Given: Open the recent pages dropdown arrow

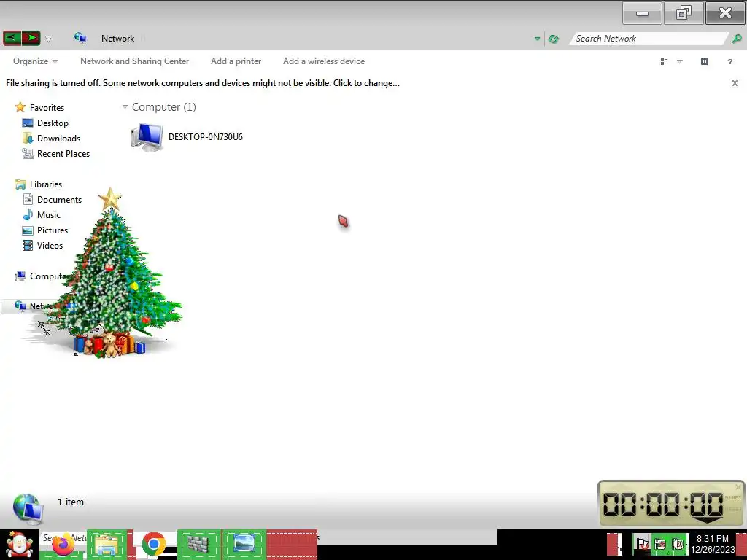Looking at the screenshot, I should coord(48,39).
